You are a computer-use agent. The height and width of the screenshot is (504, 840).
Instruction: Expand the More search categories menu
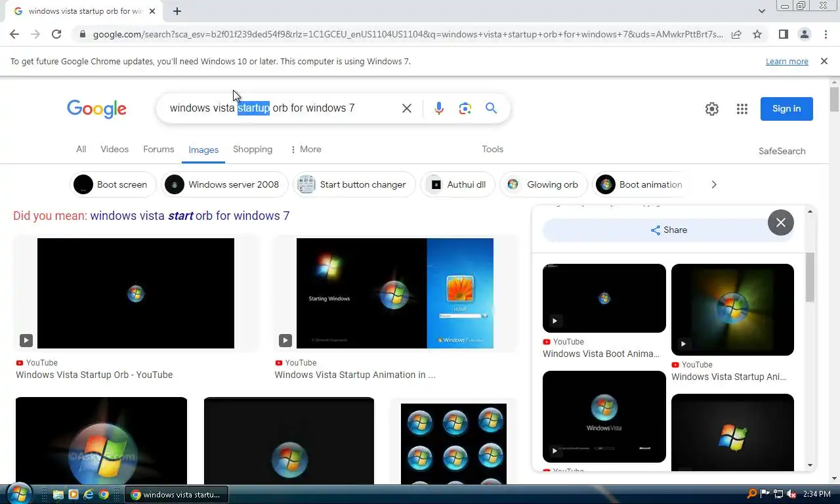click(x=306, y=149)
